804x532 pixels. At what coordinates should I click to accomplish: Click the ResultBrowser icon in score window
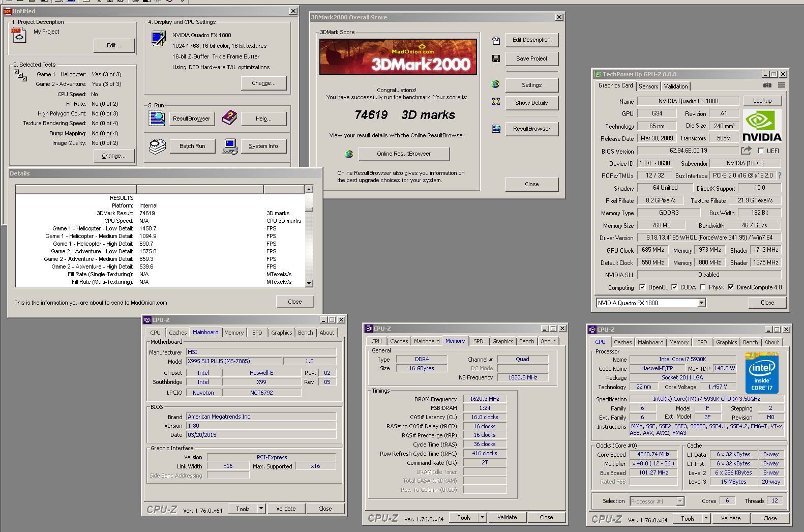click(x=496, y=129)
